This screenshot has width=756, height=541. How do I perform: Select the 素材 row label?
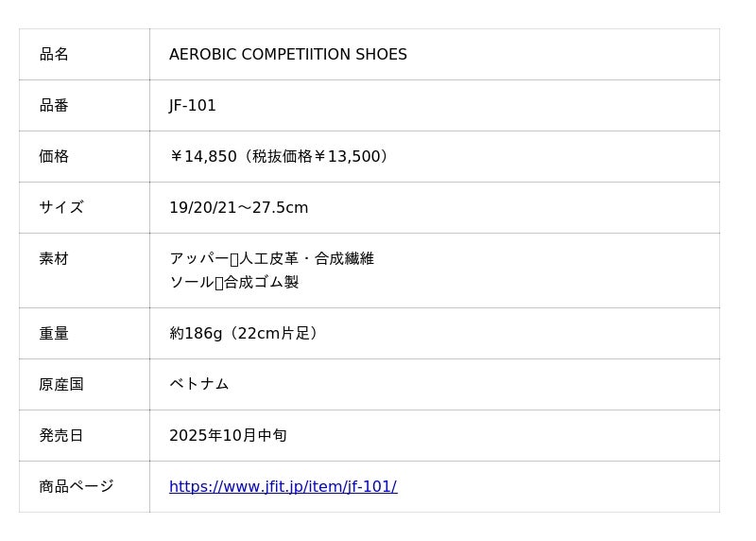[x=54, y=258]
